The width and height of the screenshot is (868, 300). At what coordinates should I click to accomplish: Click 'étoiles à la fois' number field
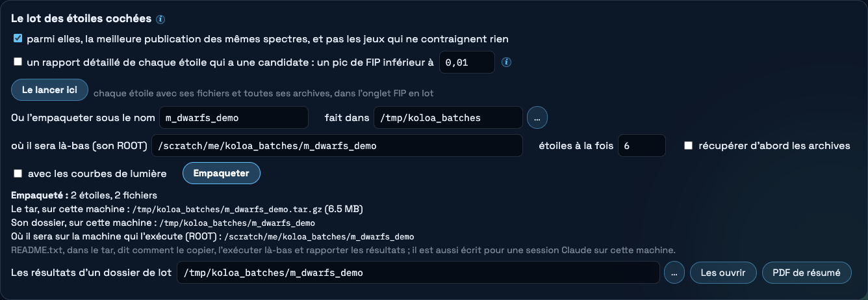point(642,146)
